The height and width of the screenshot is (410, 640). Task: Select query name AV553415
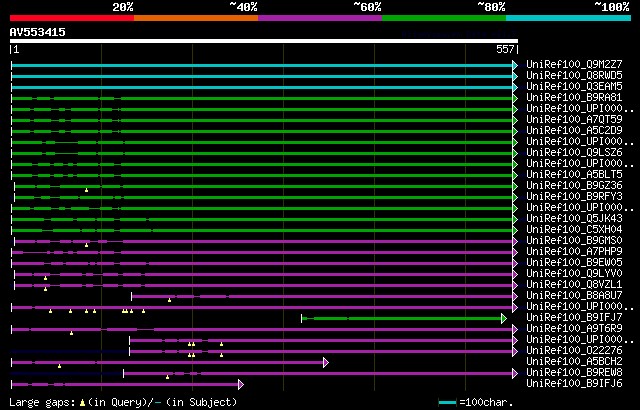[x=38, y=32]
